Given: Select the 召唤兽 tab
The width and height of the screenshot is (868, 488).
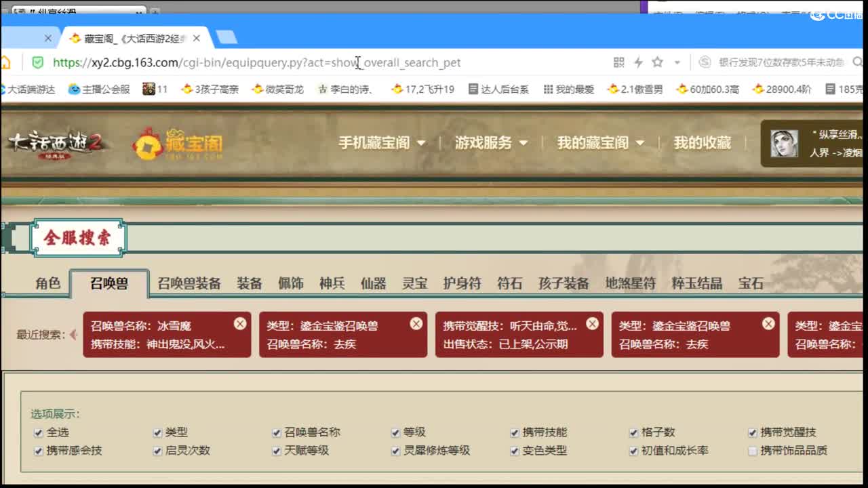Looking at the screenshot, I should point(109,283).
